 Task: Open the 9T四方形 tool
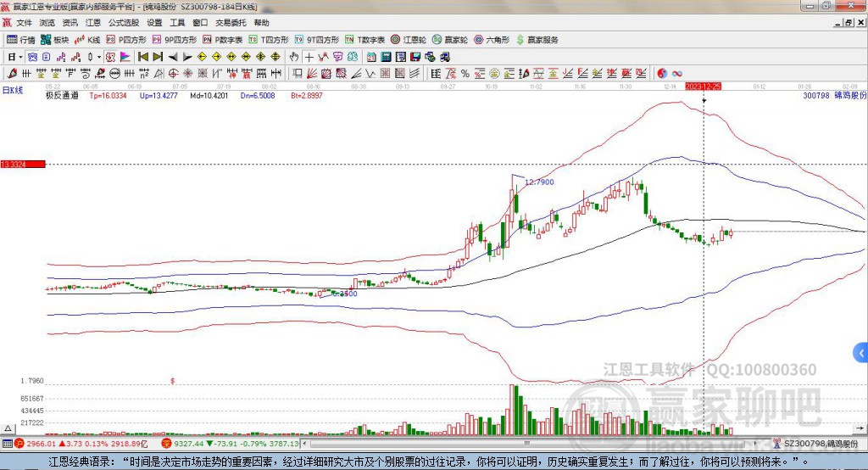pyautogui.click(x=317, y=40)
